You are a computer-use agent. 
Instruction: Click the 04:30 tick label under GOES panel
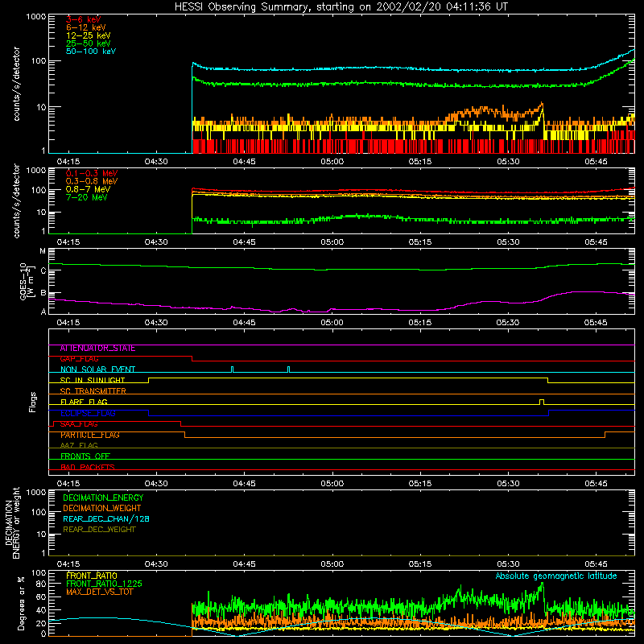coord(156,323)
